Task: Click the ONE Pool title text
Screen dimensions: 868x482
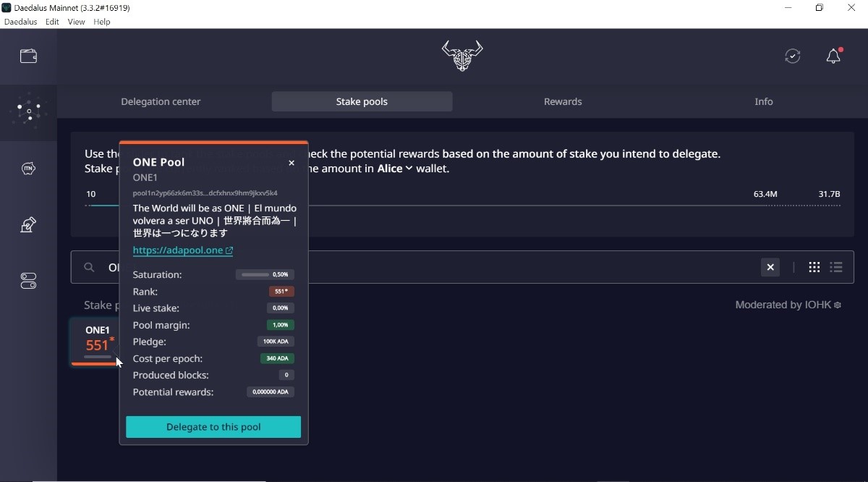Action: pos(158,162)
